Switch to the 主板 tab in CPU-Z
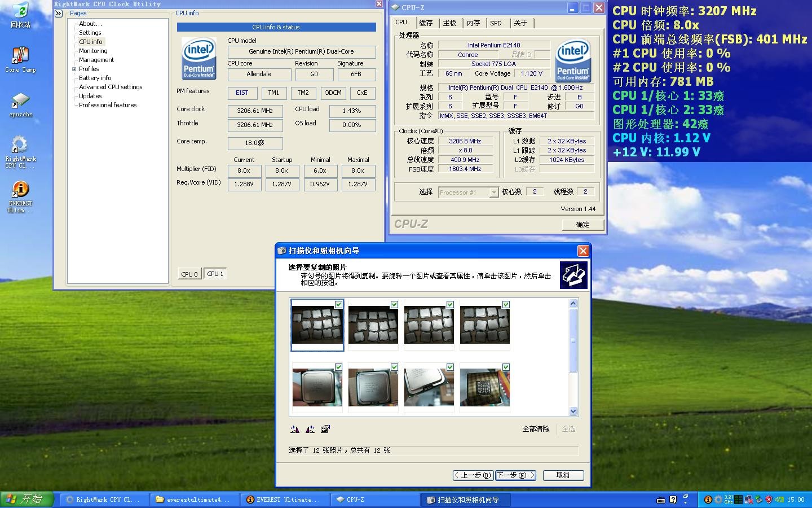 pos(449,23)
